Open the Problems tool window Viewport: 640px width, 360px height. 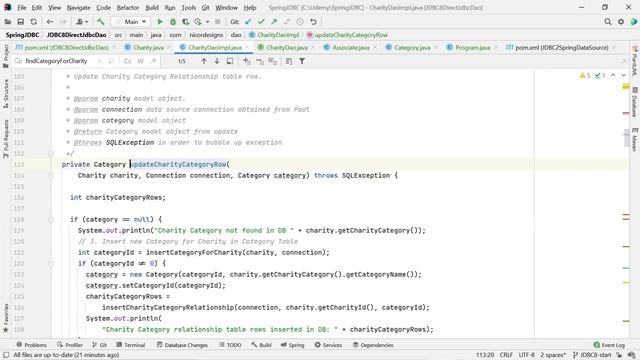pyautogui.click(x=31, y=345)
